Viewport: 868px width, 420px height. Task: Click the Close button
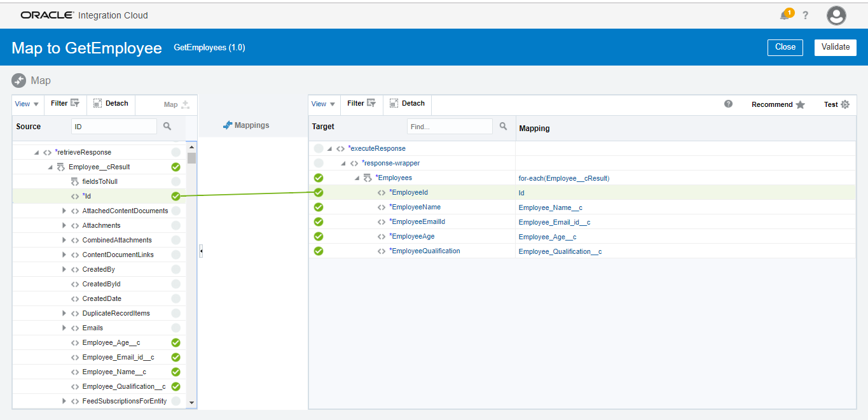(x=785, y=47)
